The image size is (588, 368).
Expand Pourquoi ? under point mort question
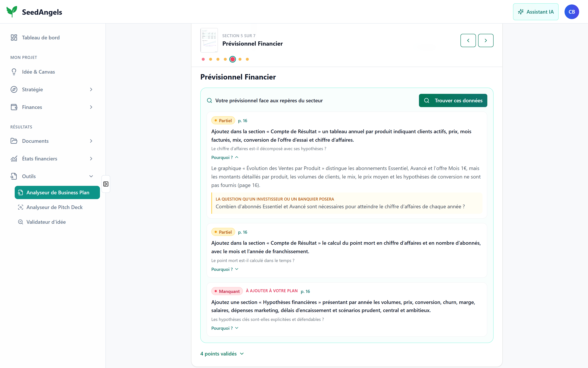pos(225,269)
